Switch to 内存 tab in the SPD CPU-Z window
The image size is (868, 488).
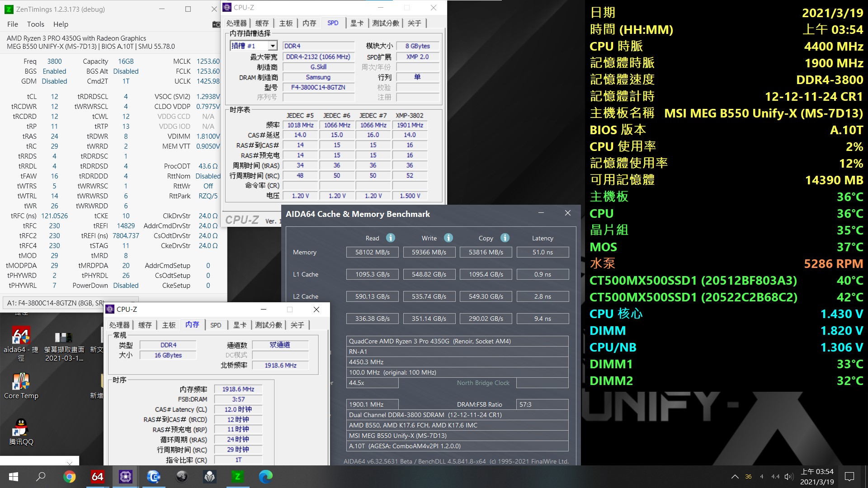[309, 23]
